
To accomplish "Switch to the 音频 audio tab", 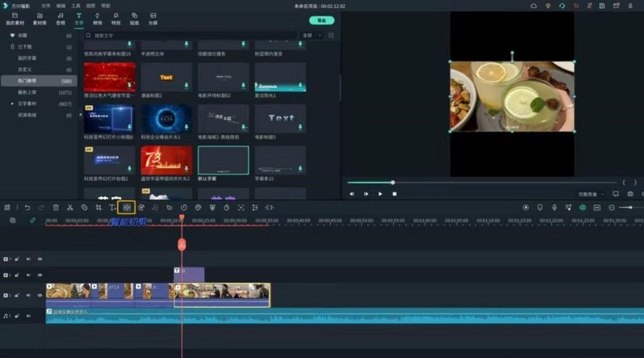I will [x=61, y=19].
